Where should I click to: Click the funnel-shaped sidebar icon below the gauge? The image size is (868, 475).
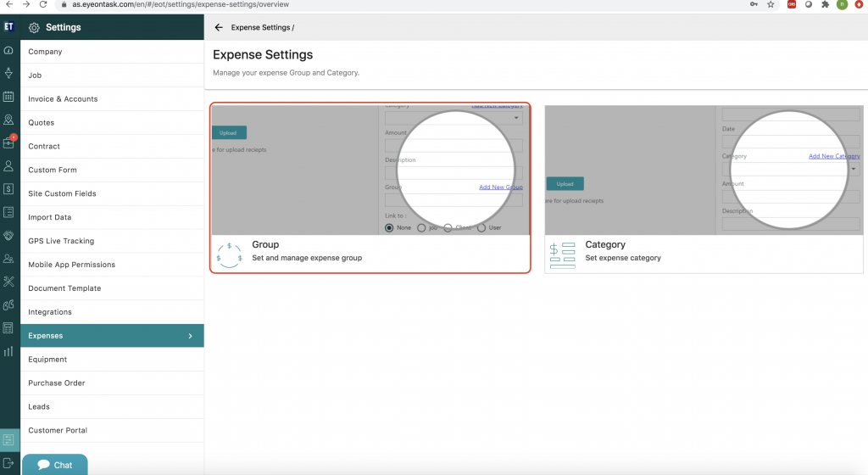click(x=8, y=73)
